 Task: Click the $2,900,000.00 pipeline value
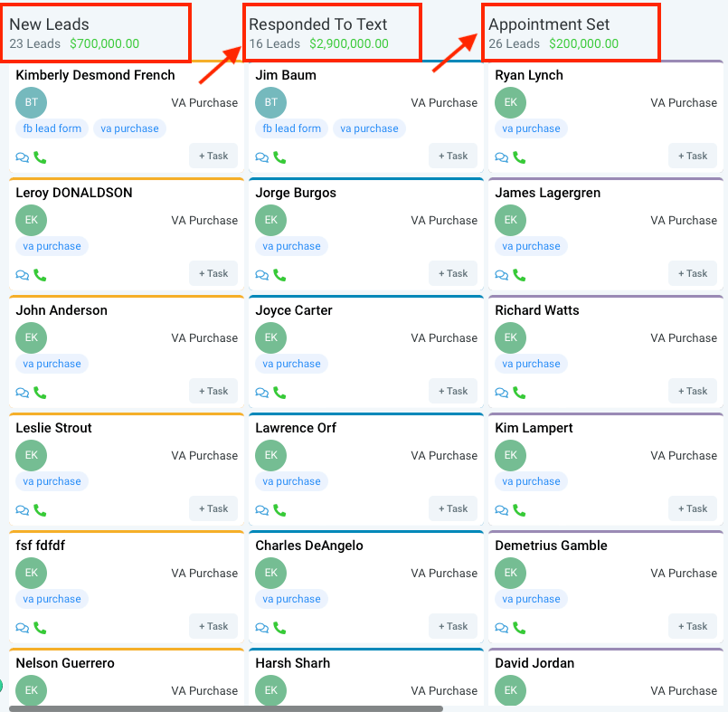tap(349, 43)
